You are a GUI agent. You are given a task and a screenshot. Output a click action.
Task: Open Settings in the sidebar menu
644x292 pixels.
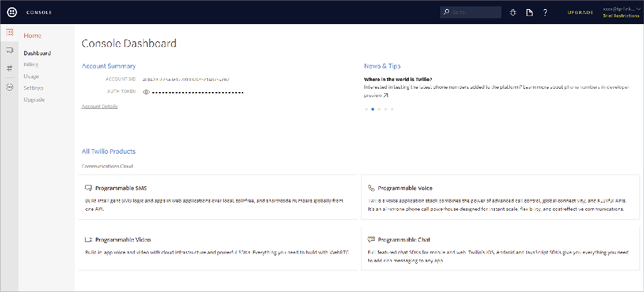33,88
